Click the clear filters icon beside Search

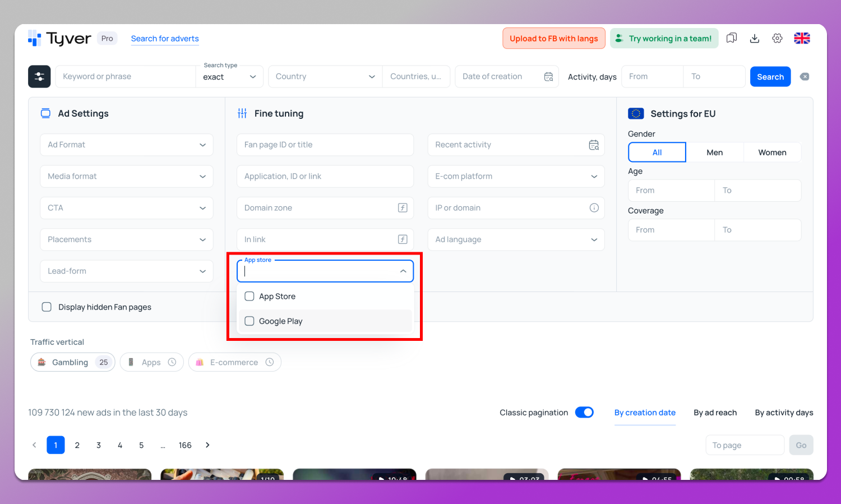coord(805,77)
